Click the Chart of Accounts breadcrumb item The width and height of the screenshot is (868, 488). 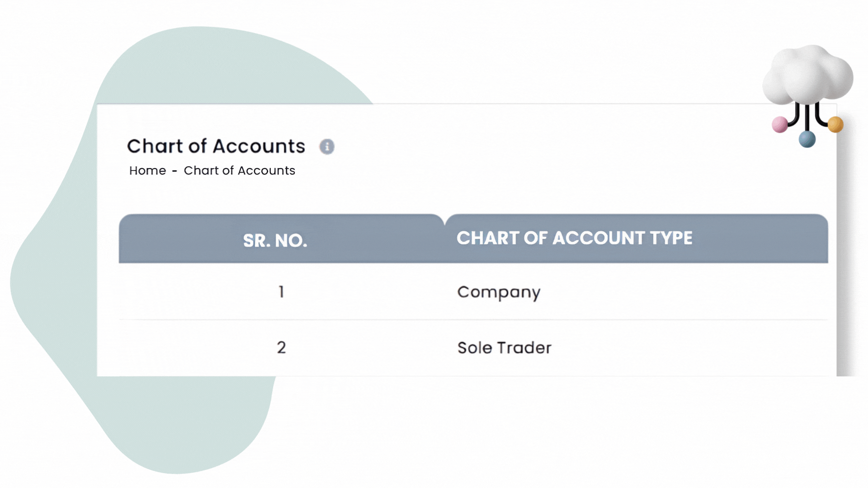239,171
